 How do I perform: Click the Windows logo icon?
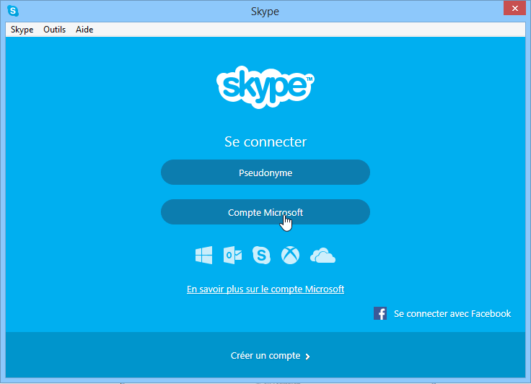click(x=204, y=255)
